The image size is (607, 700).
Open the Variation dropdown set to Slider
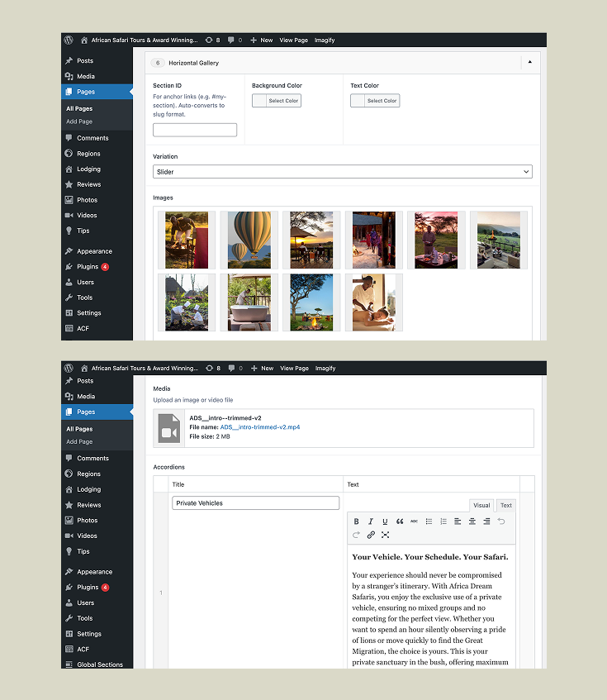[x=343, y=171]
